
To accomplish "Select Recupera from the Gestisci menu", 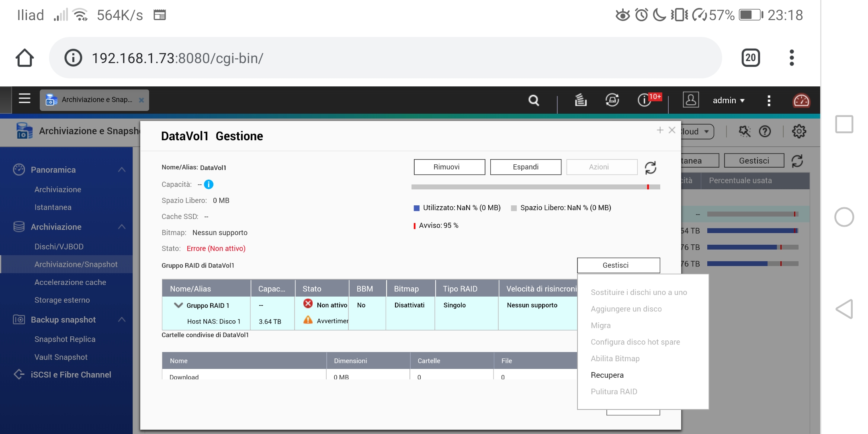I will click(607, 375).
